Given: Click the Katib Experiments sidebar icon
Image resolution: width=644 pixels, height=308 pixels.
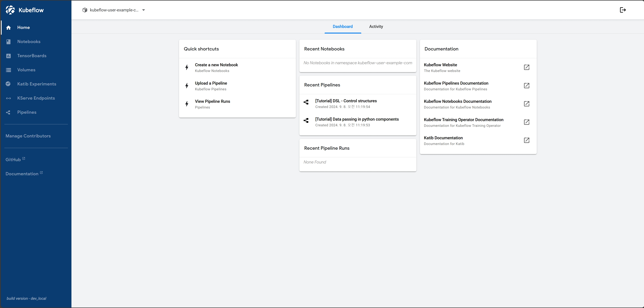Looking at the screenshot, I should click(x=8, y=84).
